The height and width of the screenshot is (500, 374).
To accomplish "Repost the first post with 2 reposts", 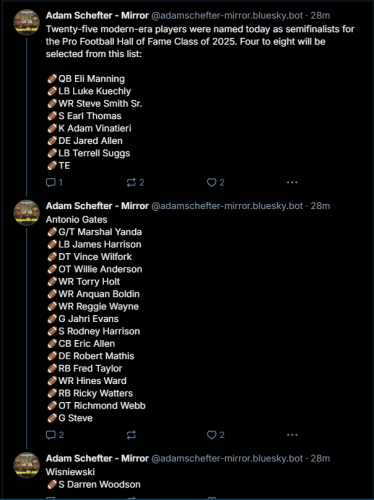I will pos(135,182).
